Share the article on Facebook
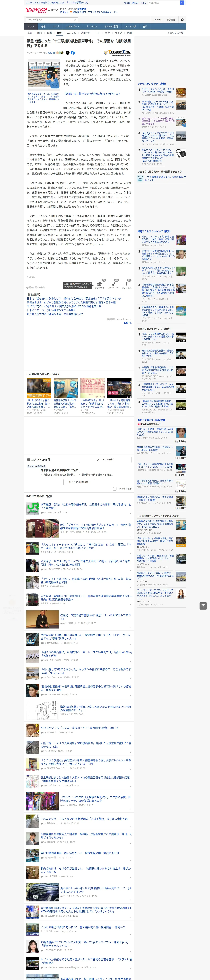Image resolution: width=210 pixels, height=980 pixels. click(73, 53)
